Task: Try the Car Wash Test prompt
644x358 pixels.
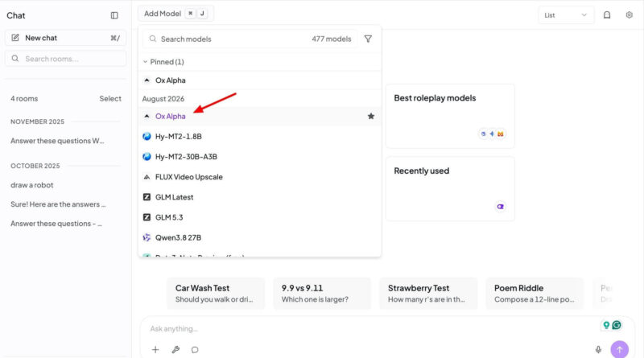Action: 216,294
